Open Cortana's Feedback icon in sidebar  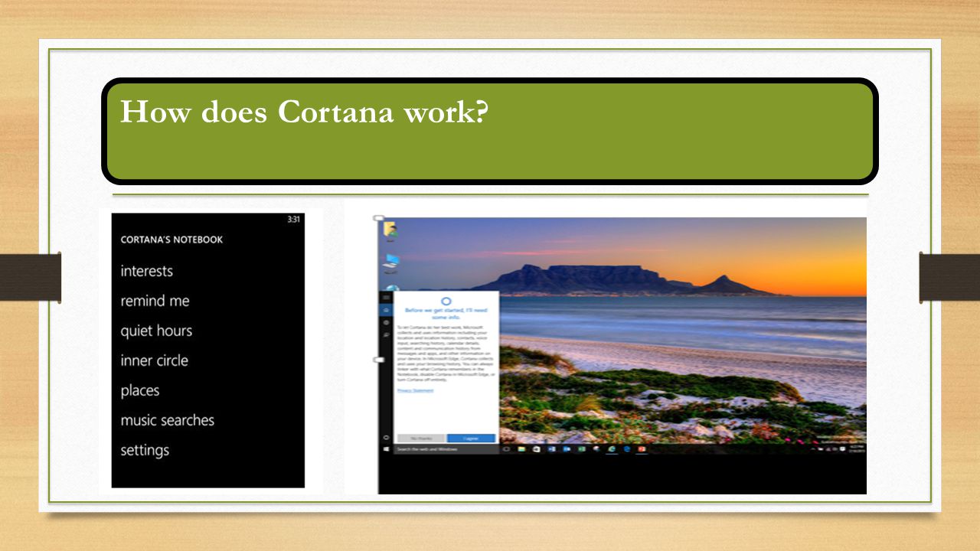coord(387,335)
